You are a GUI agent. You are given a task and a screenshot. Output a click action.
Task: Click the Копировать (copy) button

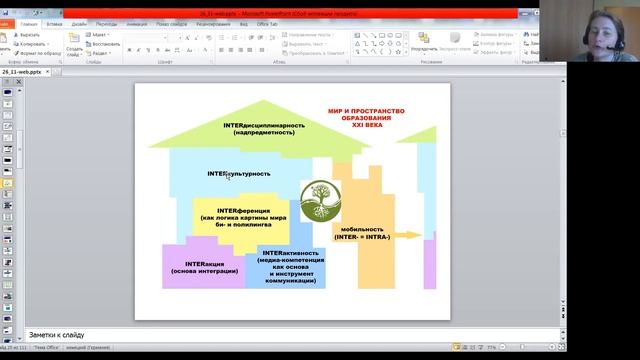(x=31, y=44)
